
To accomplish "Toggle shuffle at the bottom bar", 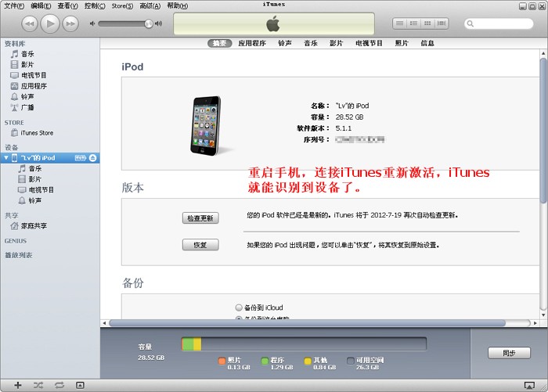I will [x=38, y=386].
